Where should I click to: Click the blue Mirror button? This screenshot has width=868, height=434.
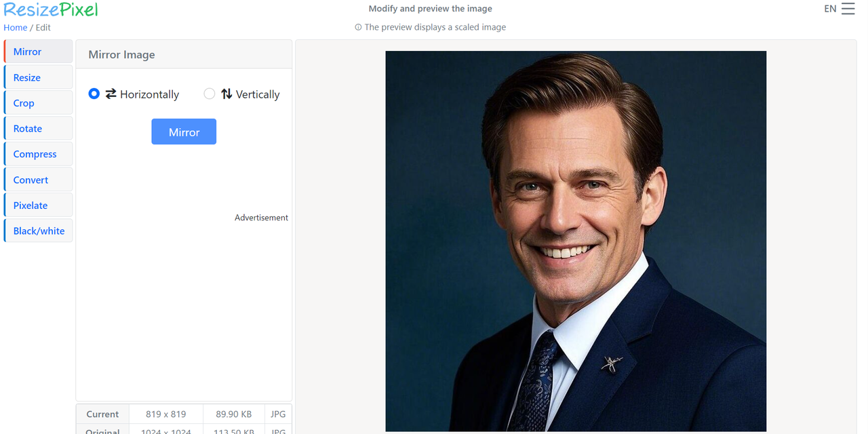coord(184,132)
